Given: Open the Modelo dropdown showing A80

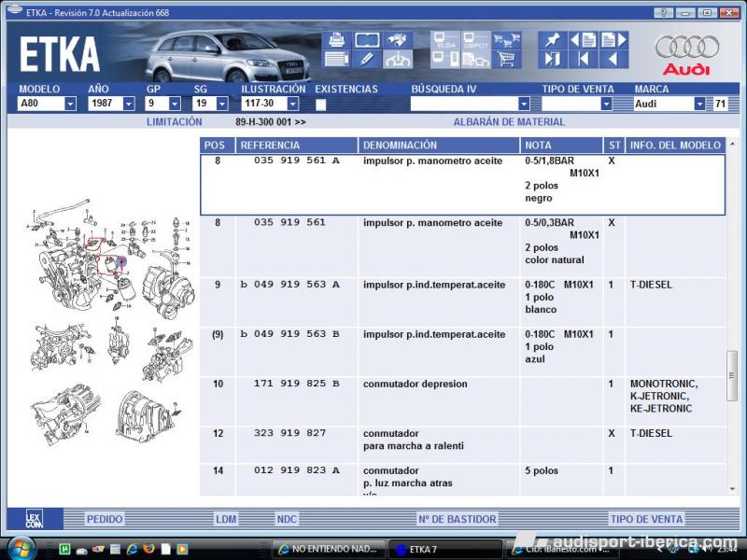Looking at the screenshot, I should [70, 105].
